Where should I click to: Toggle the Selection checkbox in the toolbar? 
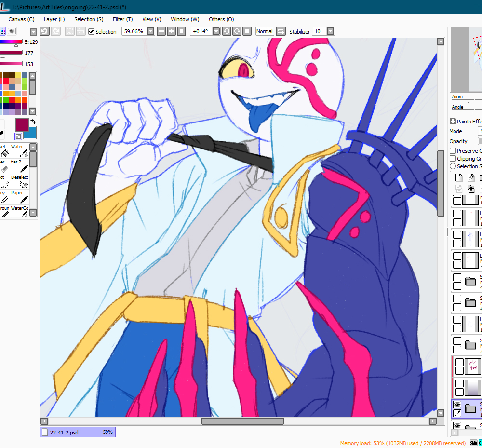coord(91,31)
